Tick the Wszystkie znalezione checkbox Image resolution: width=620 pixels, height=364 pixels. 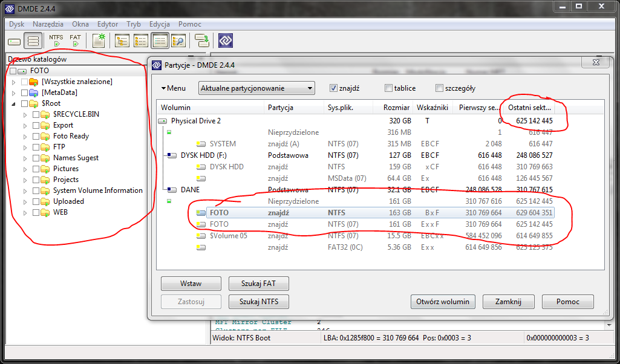[25, 82]
